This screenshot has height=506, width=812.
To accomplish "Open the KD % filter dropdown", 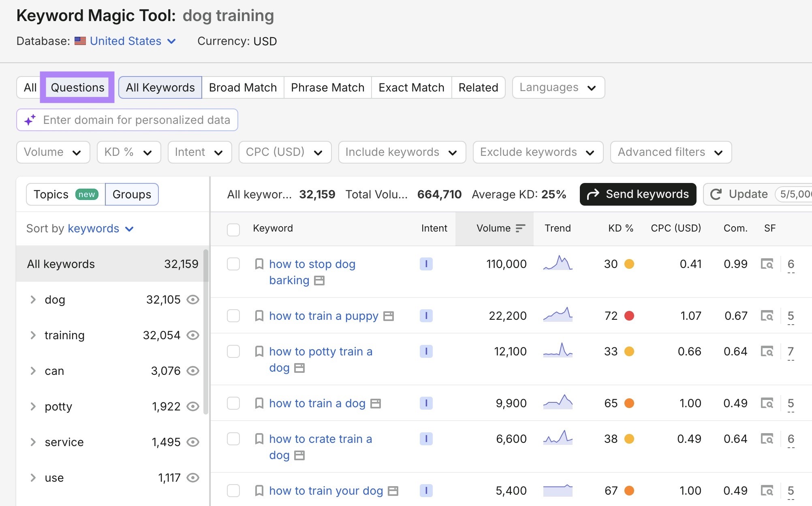I will (129, 152).
